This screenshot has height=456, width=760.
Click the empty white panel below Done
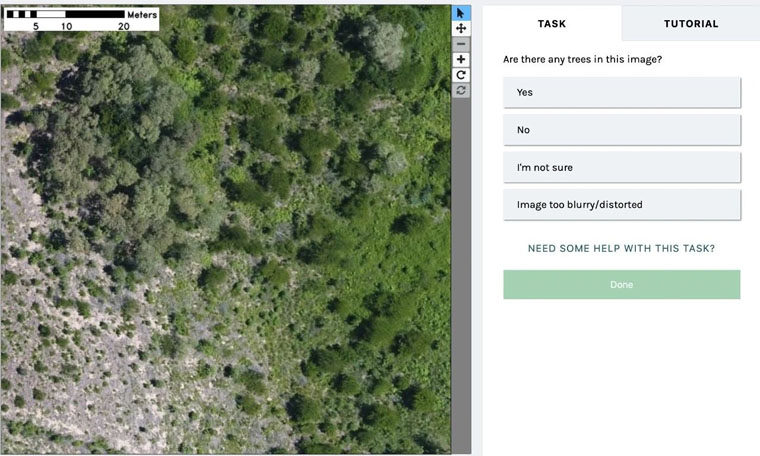621,380
